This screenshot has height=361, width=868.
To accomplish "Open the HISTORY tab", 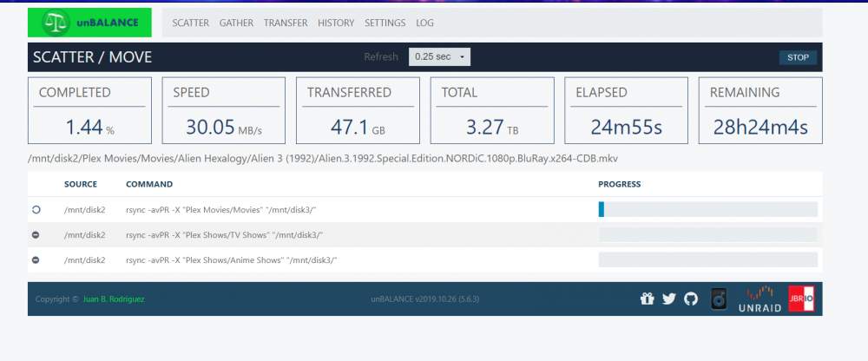I will coord(336,23).
